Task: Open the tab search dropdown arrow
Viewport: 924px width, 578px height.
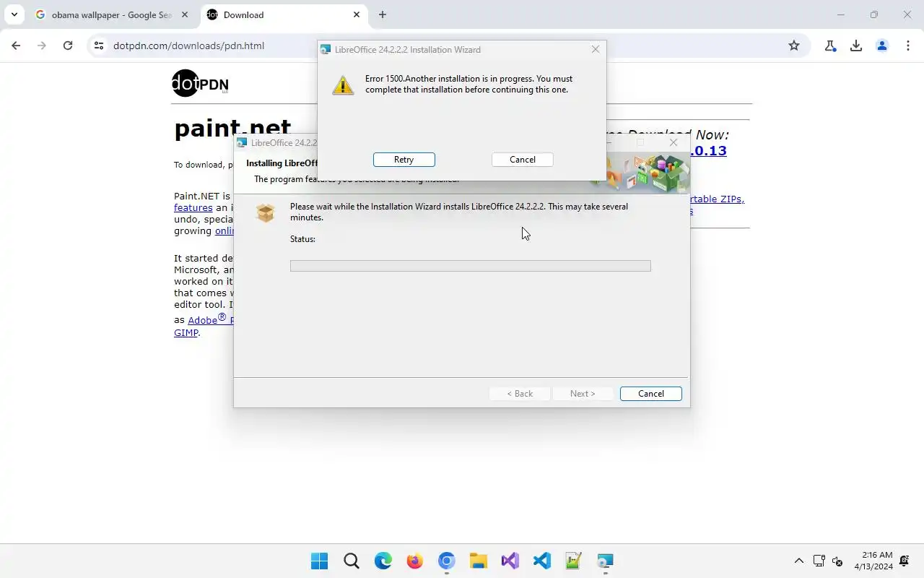Action: coord(14,14)
